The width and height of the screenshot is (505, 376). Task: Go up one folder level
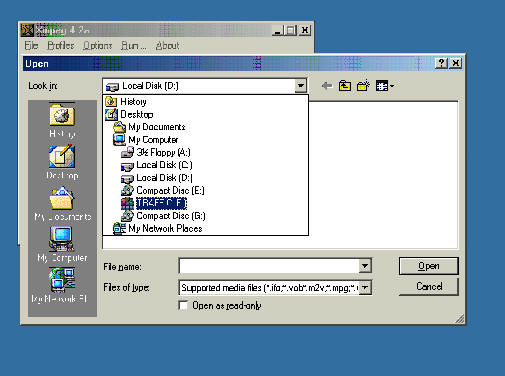pos(345,86)
